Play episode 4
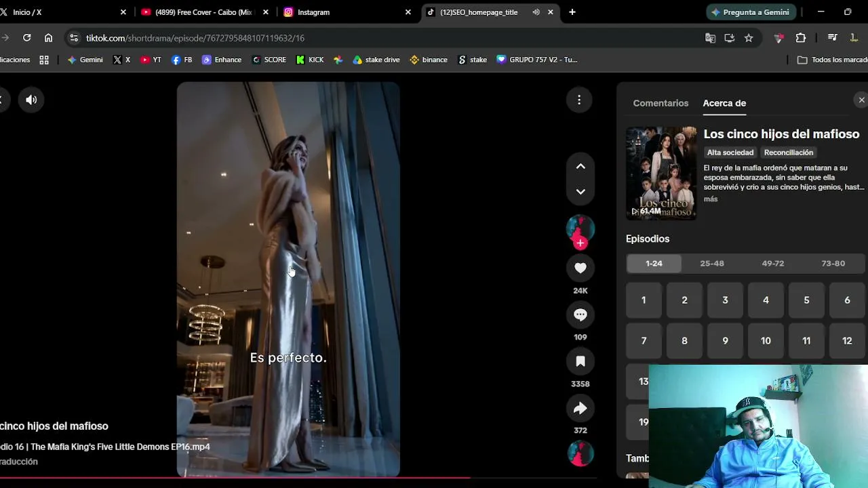Image resolution: width=868 pixels, height=488 pixels. 766,300
